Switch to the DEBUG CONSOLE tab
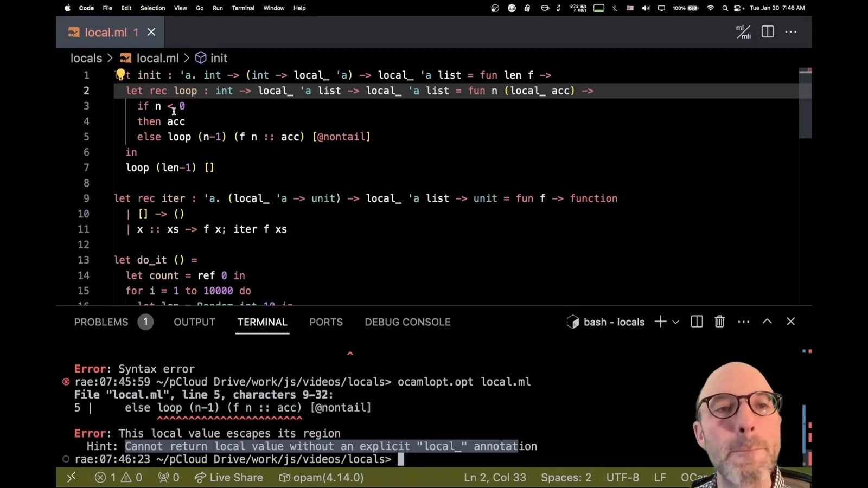 pos(407,322)
